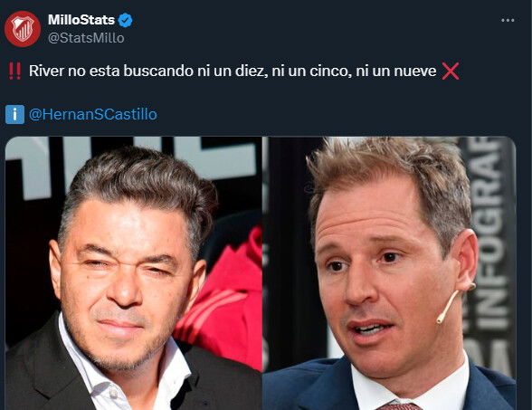
Task: Open the @StatsMillo handle
Action: click(86, 38)
